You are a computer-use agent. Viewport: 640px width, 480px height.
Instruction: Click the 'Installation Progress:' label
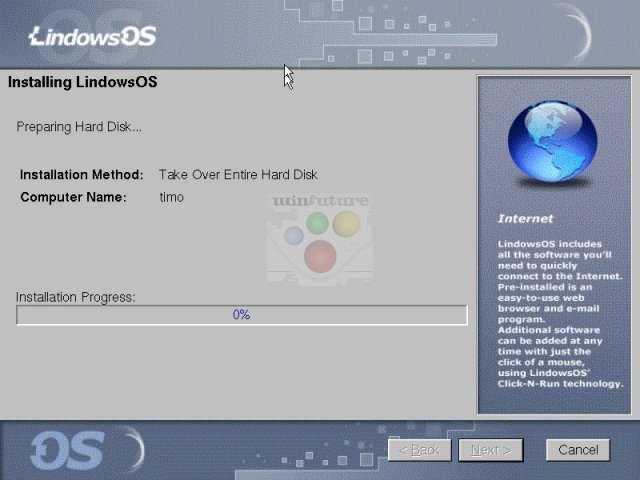coord(76,297)
